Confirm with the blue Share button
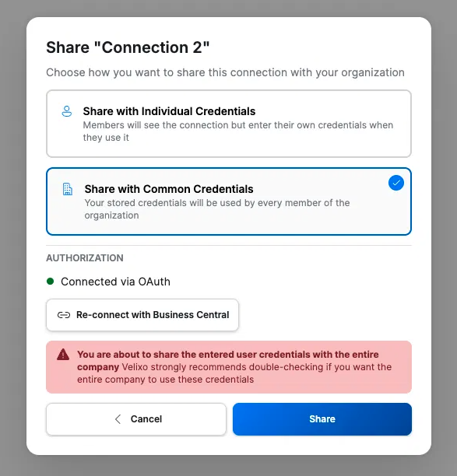The width and height of the screenshot is (457, 476). 322,419
